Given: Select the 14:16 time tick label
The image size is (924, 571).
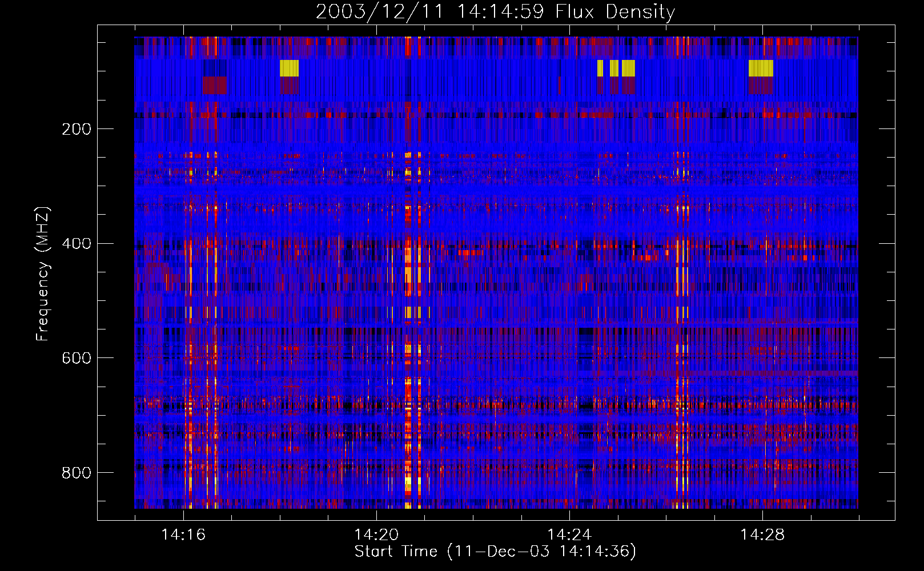Looking at the screenshot, I should click(x=183, y=534).
